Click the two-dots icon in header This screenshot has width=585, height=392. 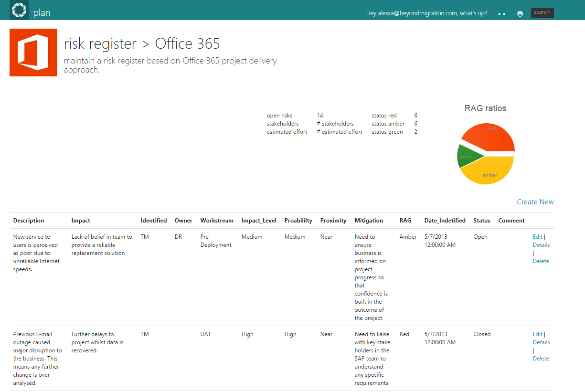[x=501, y=14]
